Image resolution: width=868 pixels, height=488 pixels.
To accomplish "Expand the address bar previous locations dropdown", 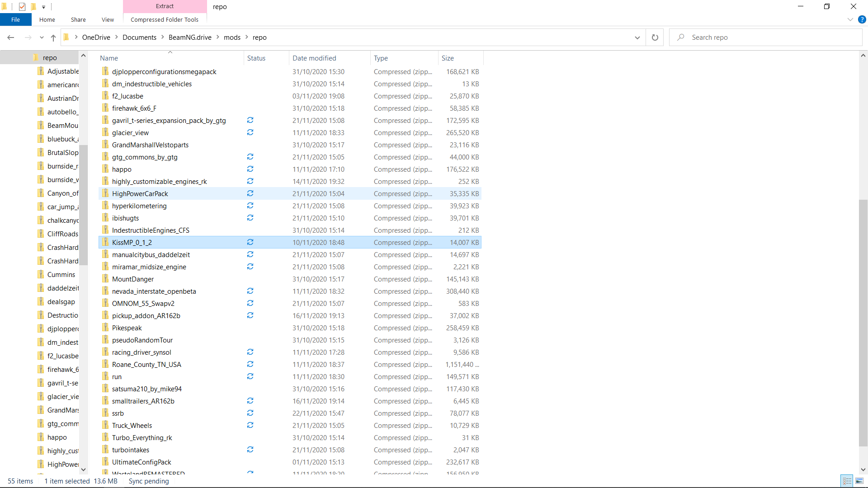I will pyautogui.click(x=637, y=38).
